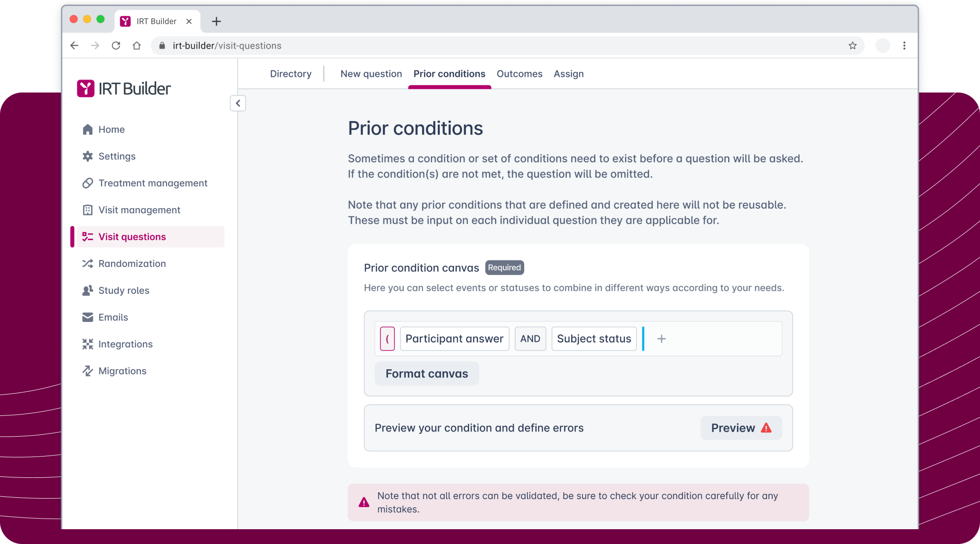Click the browser address bar
Viewport: 980px width, 544px height.
click(462, 45)
